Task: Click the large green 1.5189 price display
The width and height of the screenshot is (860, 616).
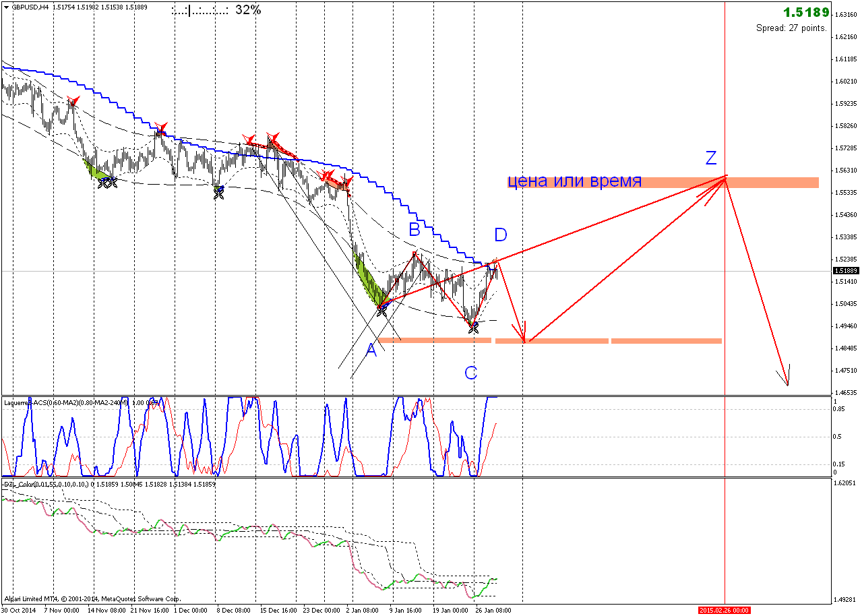Action: 805,13
